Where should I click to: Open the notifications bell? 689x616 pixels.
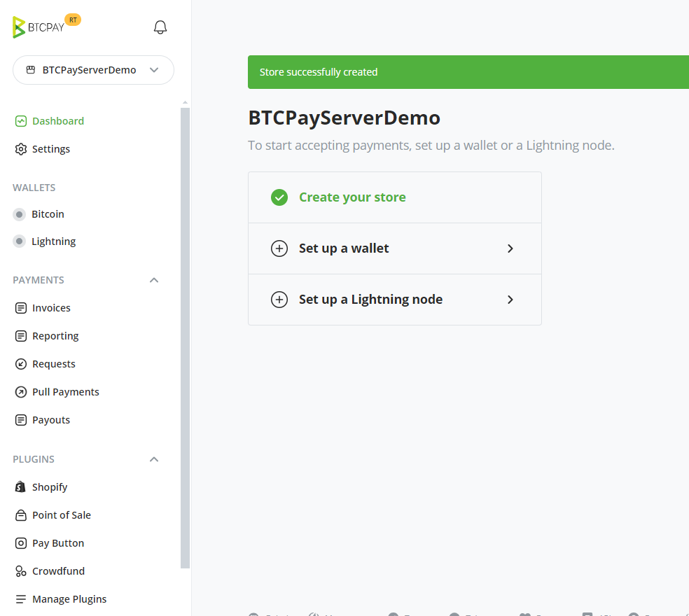160,27
